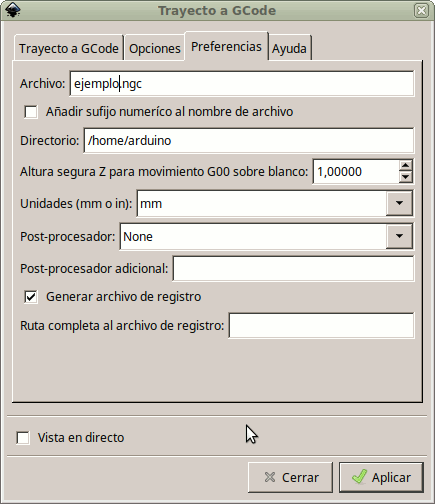Switch to the Trayecto a GCode tab
This screenshot has height=504, width=435.
tap(69, 49)
